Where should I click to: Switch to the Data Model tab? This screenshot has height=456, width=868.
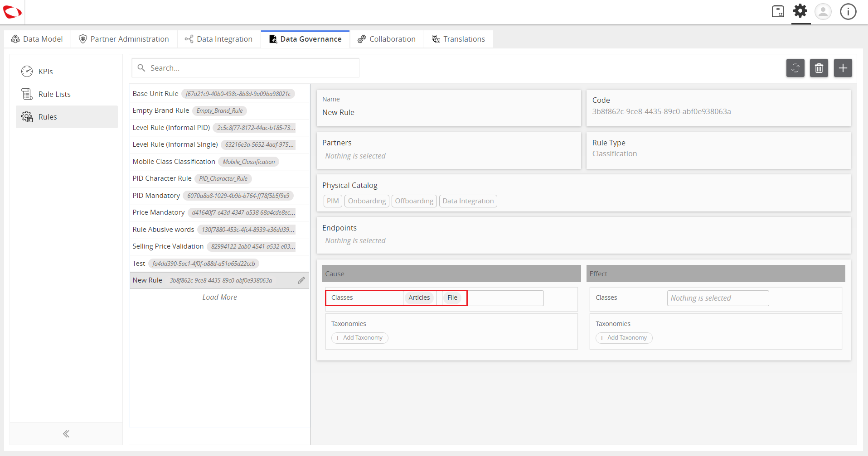coord(37,39)
